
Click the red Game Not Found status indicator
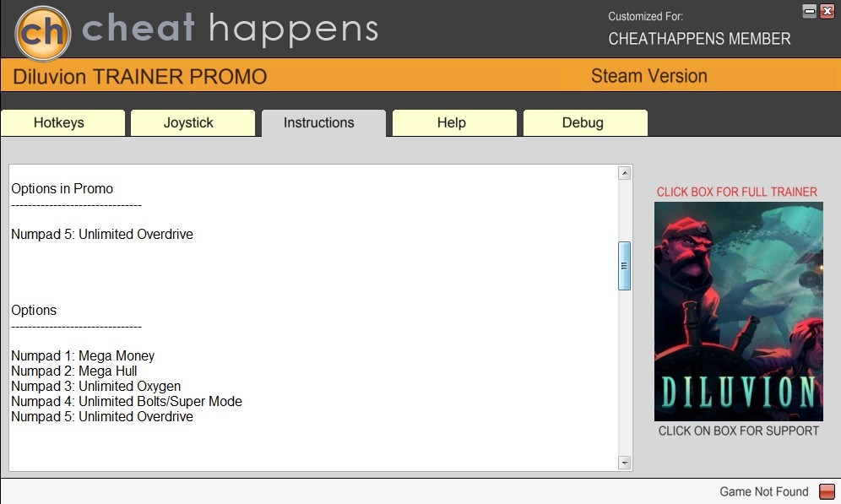(827, 491)
